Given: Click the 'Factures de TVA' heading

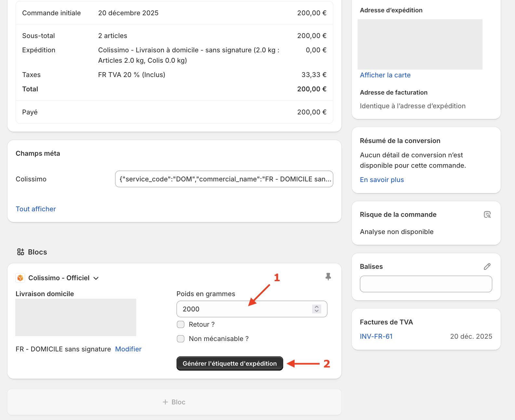Looking at the screenshot, I should pos(387,322).
